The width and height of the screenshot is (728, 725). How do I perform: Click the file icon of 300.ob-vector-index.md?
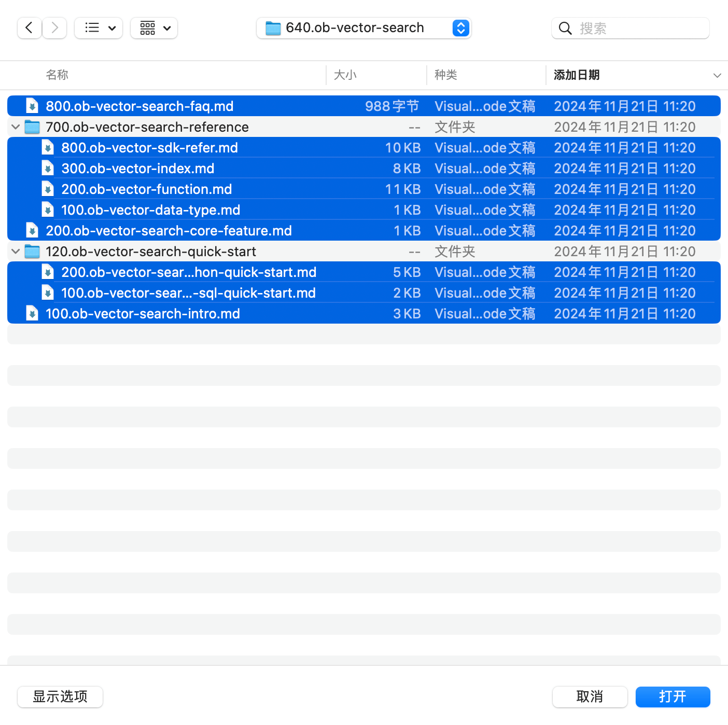[48, 169]
